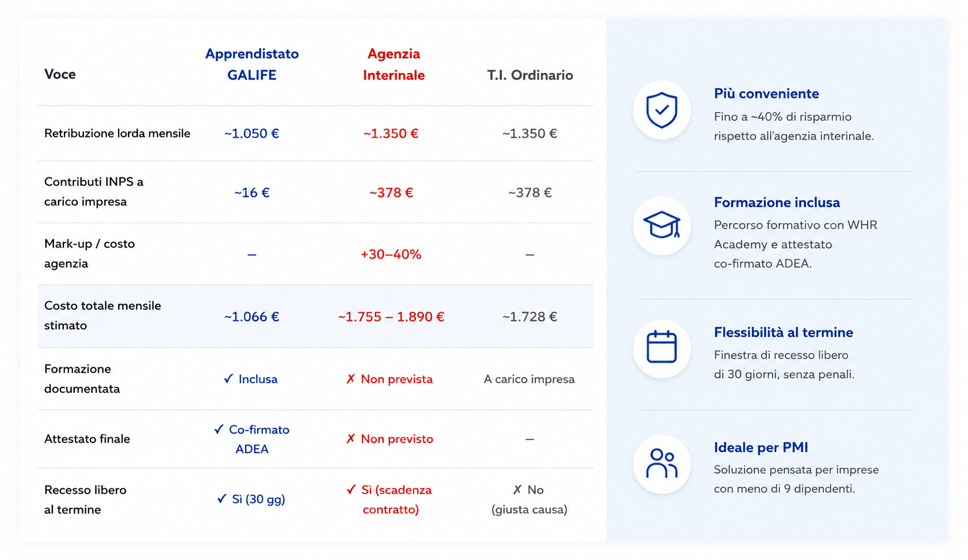Click the blue checkmark for Sì (30 gg)
Image resolution: width=968 pixels, height=560 pixels.
[x=221, y=499]
